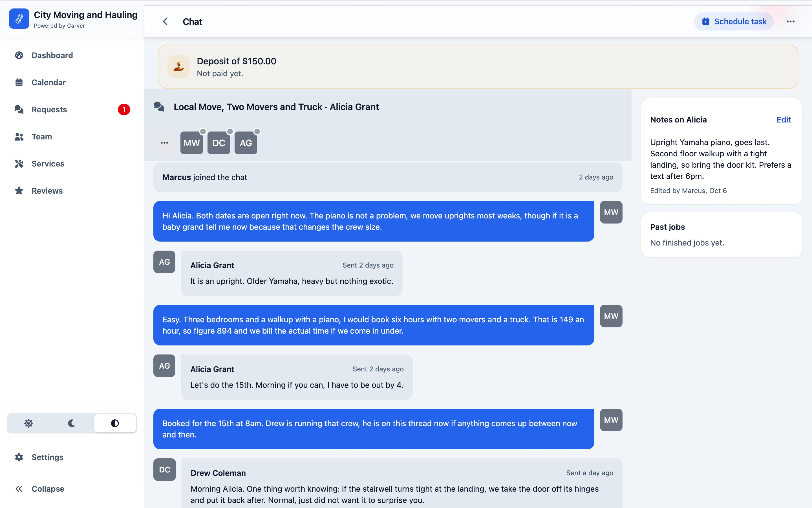Edit the notes on Alicia
812x508 pixels.
point(784,120)
